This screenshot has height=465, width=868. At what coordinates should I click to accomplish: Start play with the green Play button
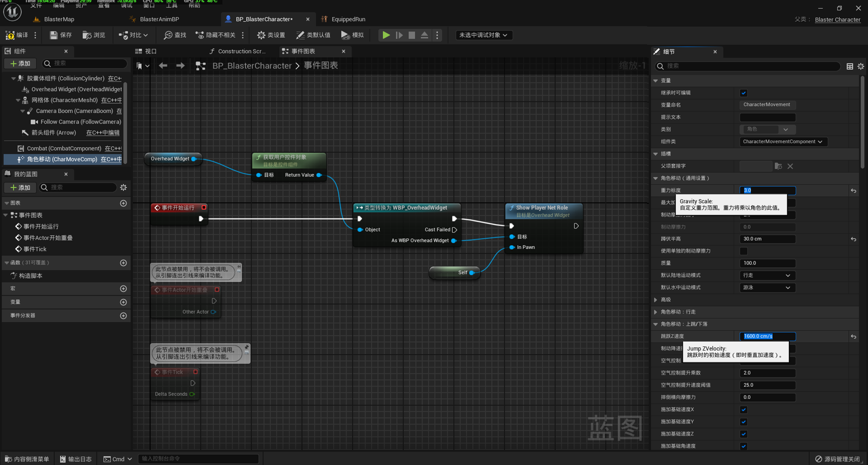point(386,35)
